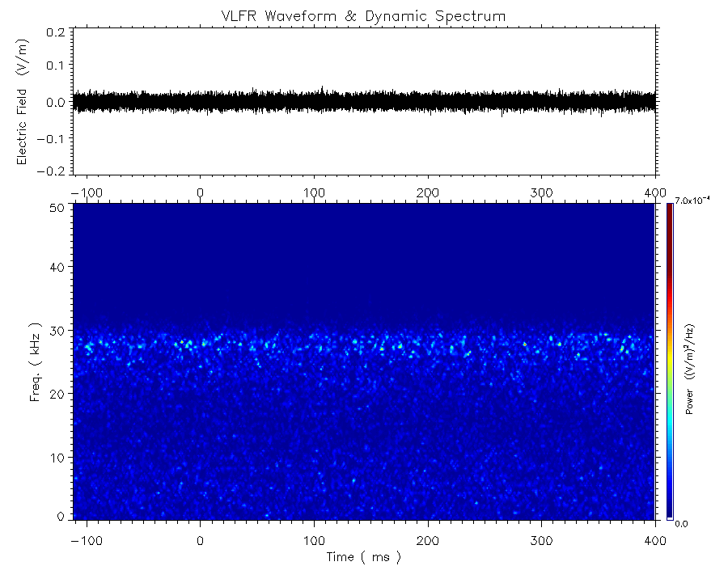This screenshot has height=566, width=728.
Task: Click the colorbar maximum value 7.0x10^-4
Action: click(x=692, y=202)
